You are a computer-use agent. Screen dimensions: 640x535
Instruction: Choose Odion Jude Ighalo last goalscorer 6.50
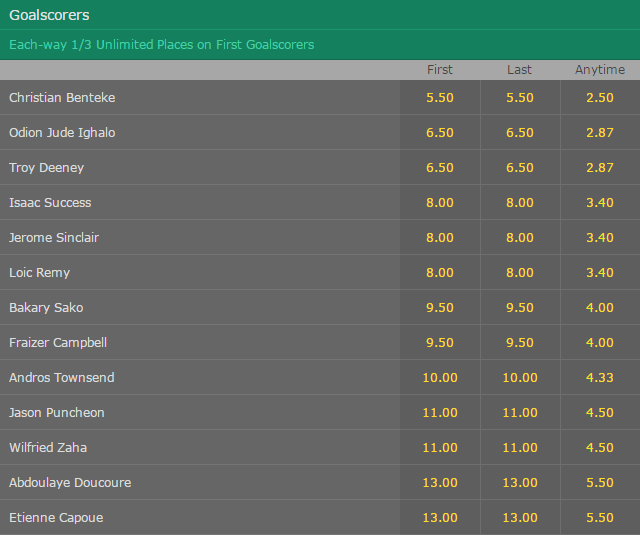click(x=520, y=133)
